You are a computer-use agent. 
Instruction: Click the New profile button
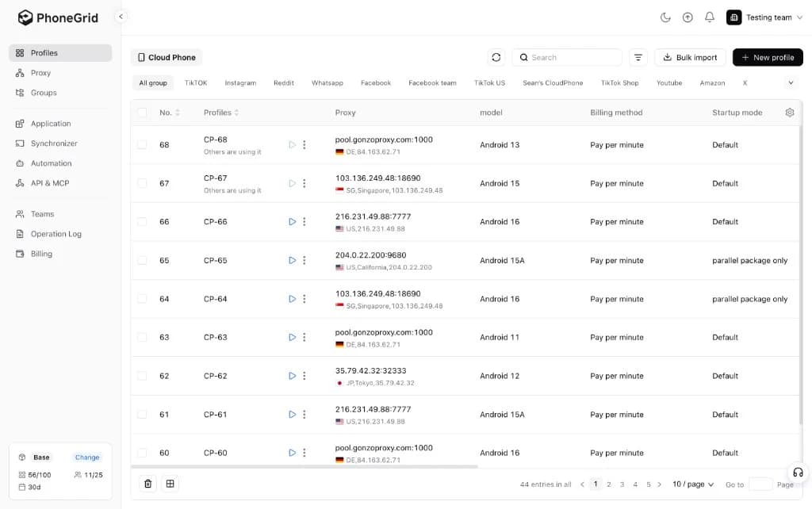[767, 57]
